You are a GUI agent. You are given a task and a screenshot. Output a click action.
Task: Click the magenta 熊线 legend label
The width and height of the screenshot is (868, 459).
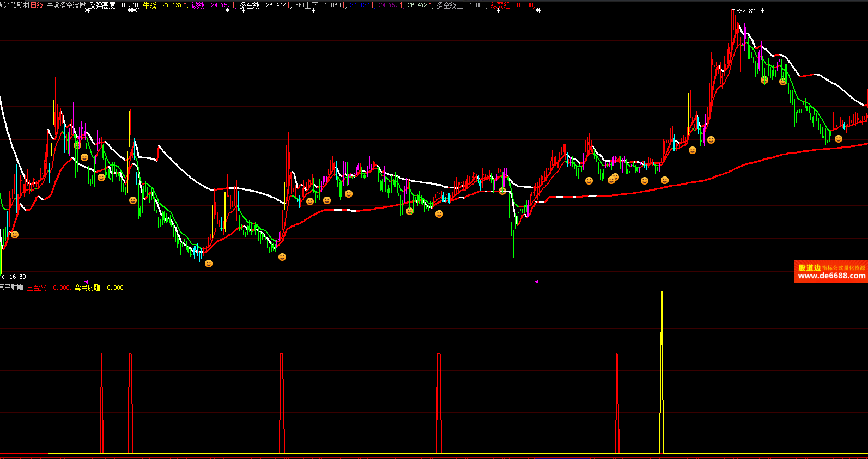198,5
